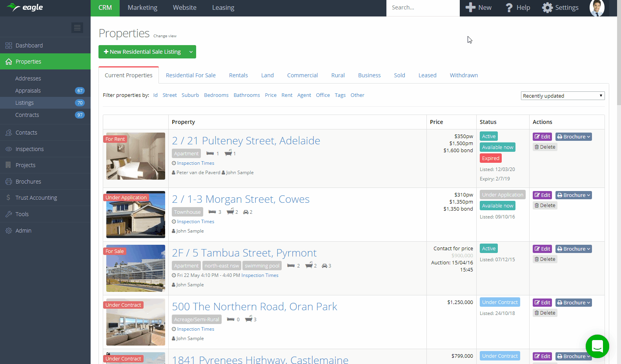This screenshot has height=364, width=621.
Task: Expand the New Residential Sale Listing arrow
Action: coord(191,52)
